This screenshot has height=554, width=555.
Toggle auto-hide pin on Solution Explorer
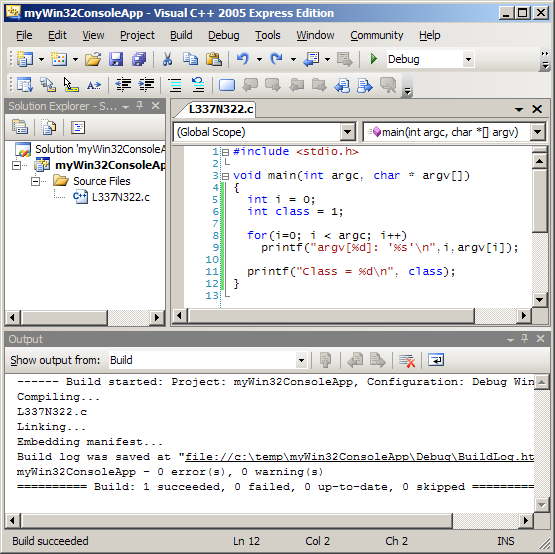[x=140, y=105]
